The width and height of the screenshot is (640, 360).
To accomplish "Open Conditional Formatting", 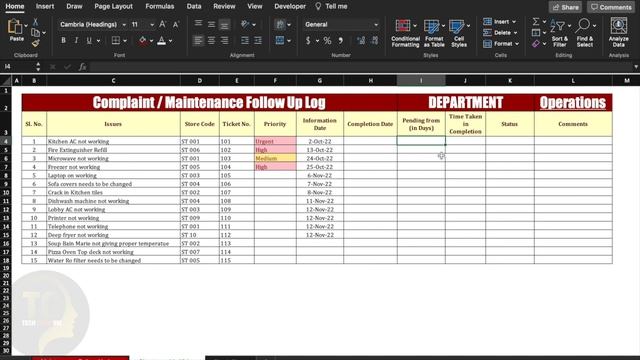I will 405,33.
